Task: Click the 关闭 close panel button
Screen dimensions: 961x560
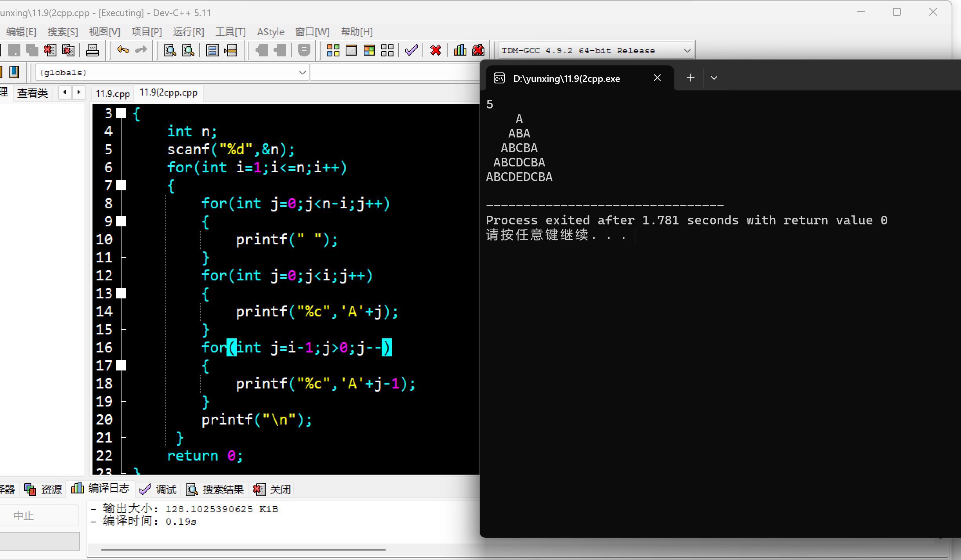Action: point(273,489)
